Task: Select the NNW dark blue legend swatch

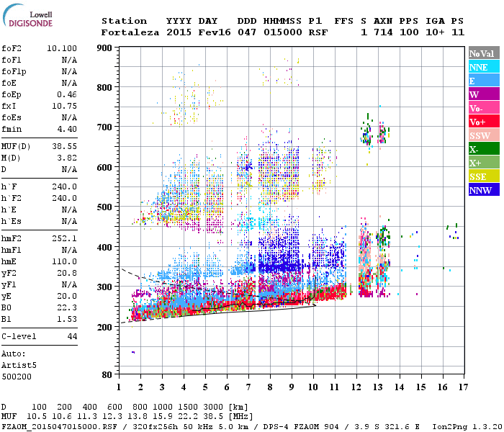Action: [x=484, y=189]
